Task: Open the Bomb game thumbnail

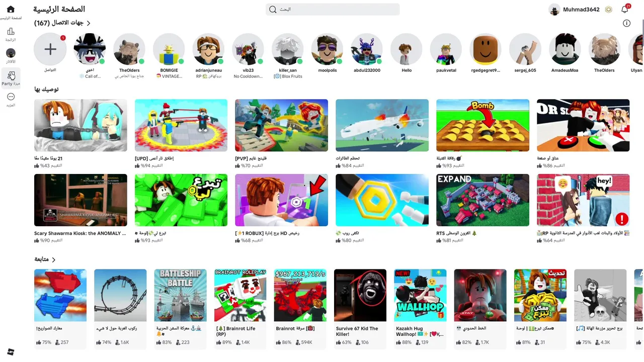Action: pos(482,125)
